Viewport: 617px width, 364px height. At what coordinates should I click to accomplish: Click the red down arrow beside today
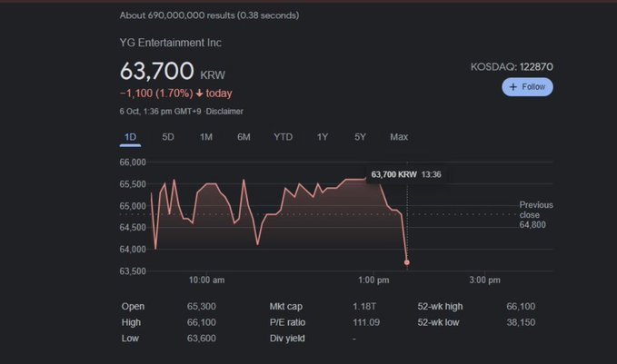coord(199,93)
